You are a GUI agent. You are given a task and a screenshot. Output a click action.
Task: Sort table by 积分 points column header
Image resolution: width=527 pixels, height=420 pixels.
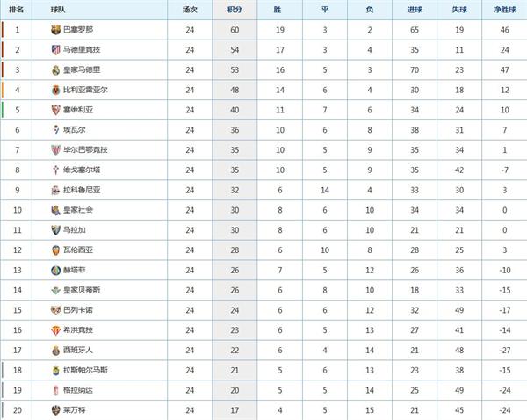(x=235, y=10)
